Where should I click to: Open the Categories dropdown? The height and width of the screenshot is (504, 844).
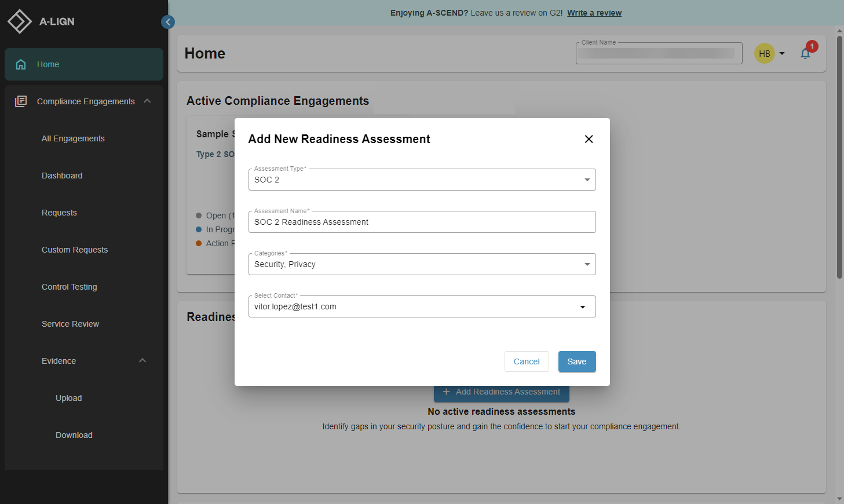[x=587, y=264]
